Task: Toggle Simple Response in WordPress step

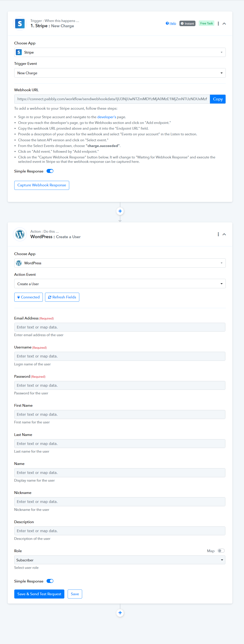Action: tap(50, 581)
